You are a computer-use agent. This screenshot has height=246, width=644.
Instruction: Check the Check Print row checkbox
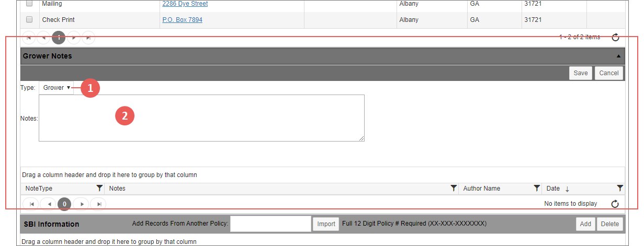29,20
